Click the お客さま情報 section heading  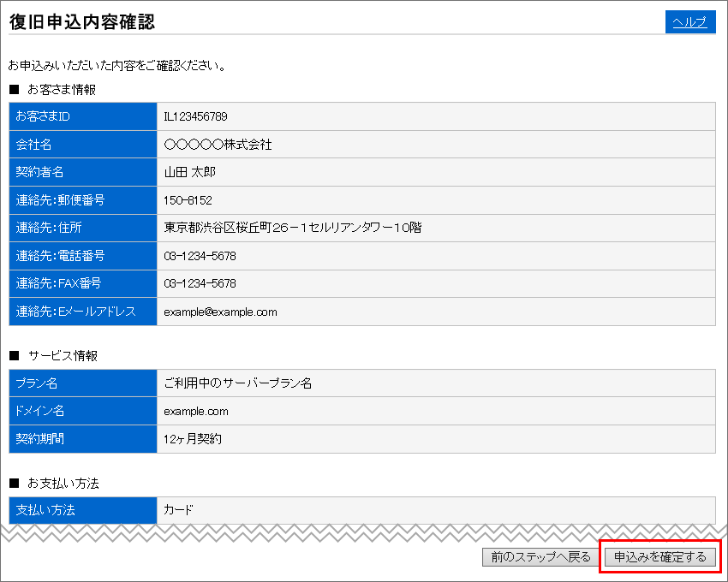(62, 90)
